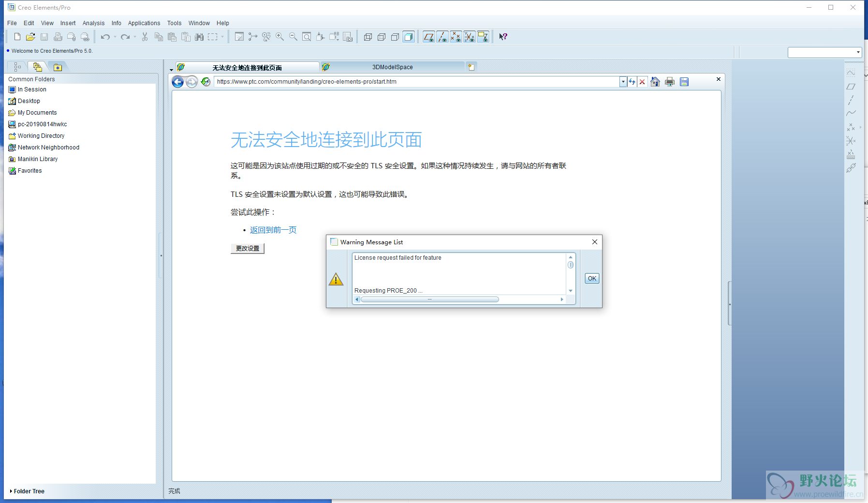This screenshot has width=868, height=503.
Task: Click the red X stop loading icon
Action: (x=642, y=82)
